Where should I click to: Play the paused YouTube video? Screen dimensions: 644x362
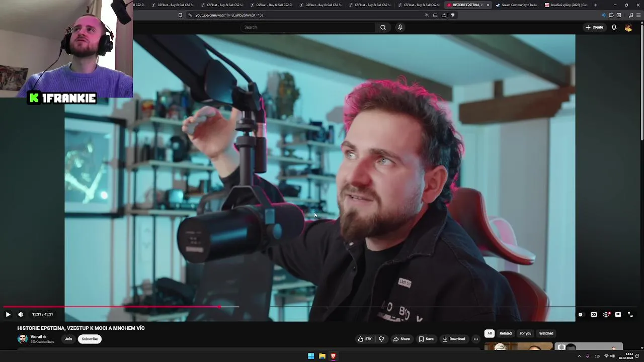[x=8, y=314]
